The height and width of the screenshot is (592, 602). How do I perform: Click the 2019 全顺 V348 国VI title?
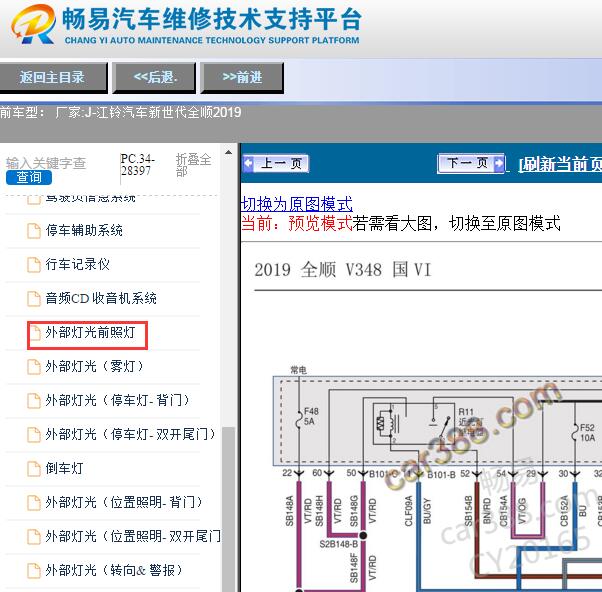343,270
